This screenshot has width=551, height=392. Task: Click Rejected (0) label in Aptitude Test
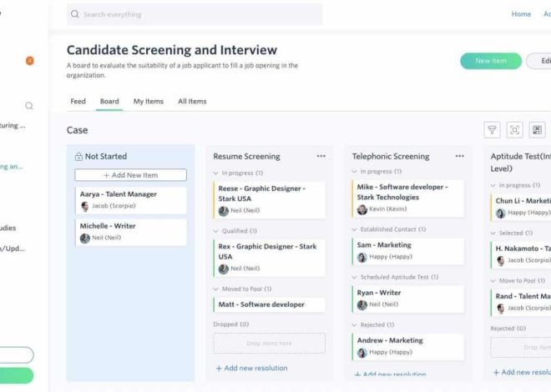(x=508, y=329)
